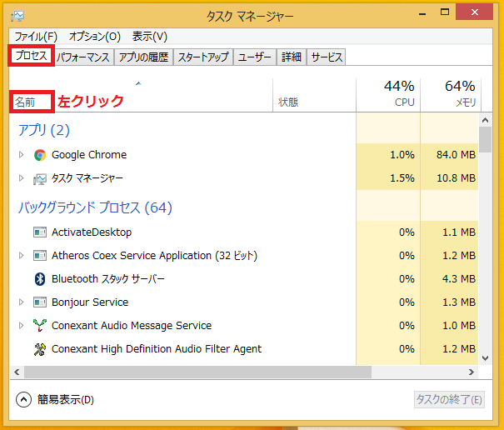Image resolution: width=504 pixels, height=430 pixels.
Task: Click the バックグラウンド プロセス (64) heading
Action: tap(95, 207)
